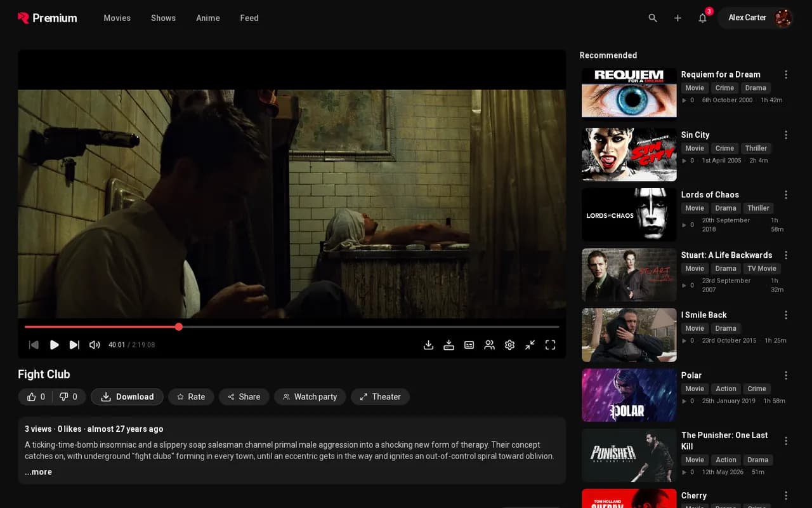Screen dimensions: 812x508
Task: Open options menu for Polar
Action: tap(786, 375)
